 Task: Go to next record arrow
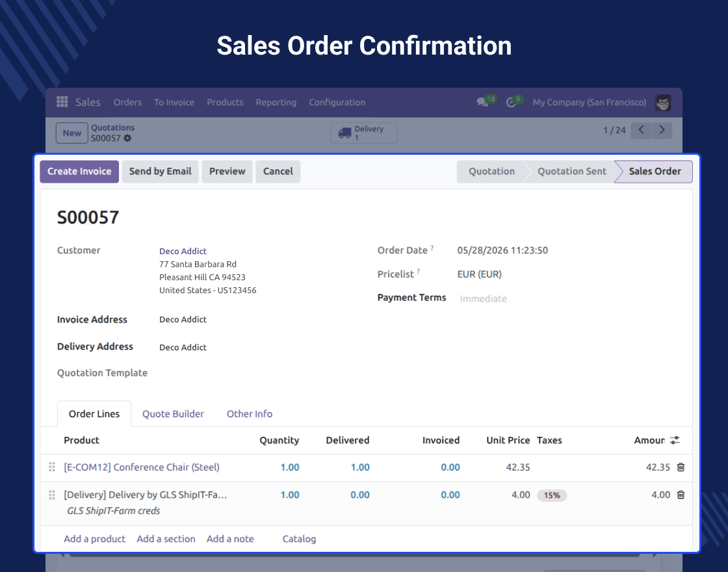pos(662,130)
